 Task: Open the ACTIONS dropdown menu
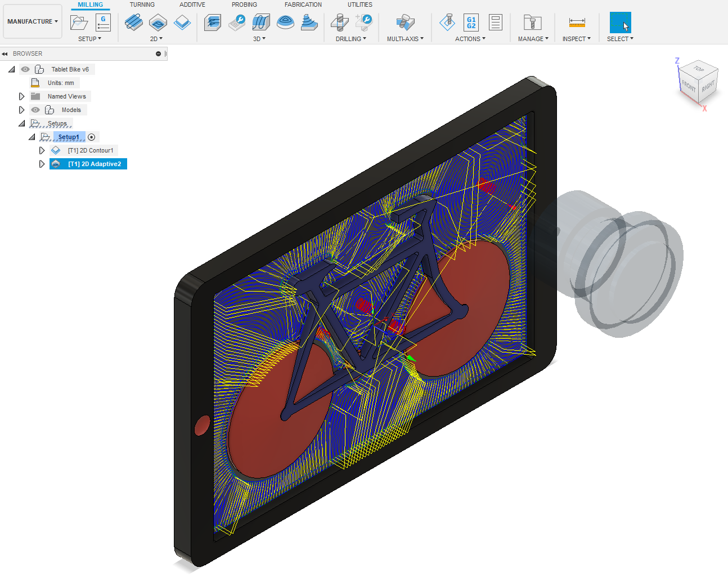click(x=470, y=39)
